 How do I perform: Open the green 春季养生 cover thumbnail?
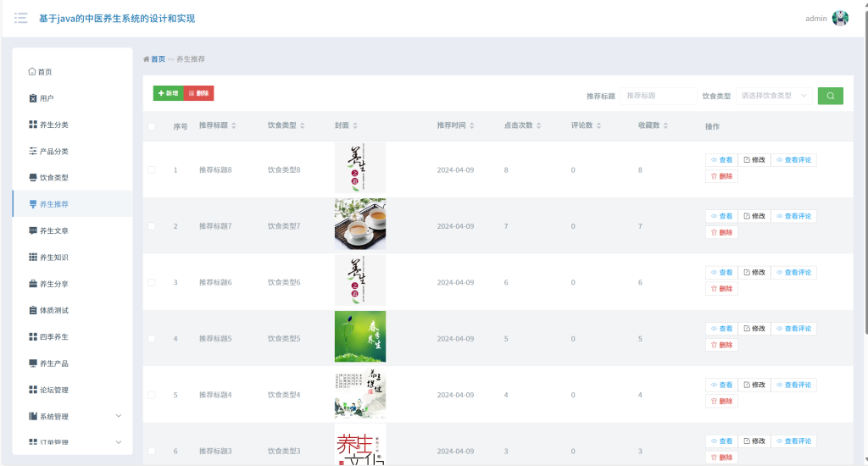coord(359,336)
